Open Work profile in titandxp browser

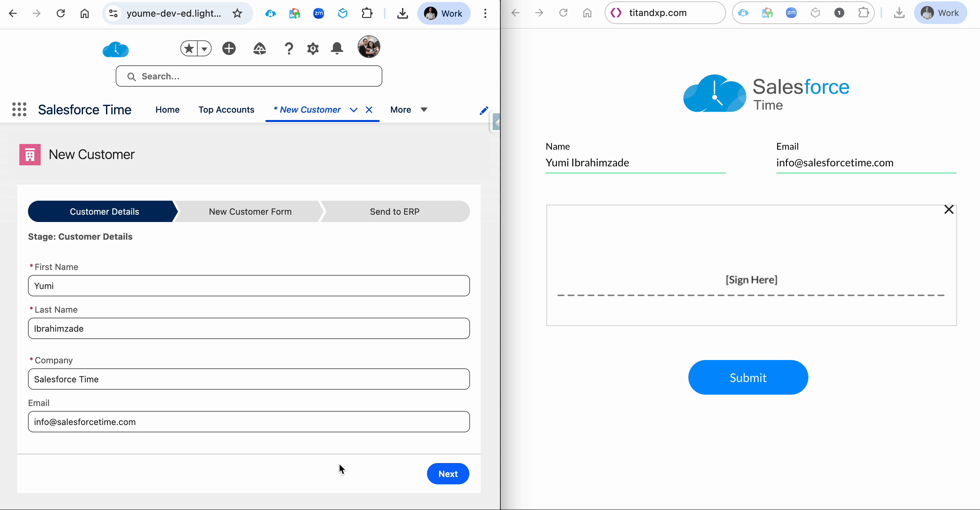pos(940,13)
